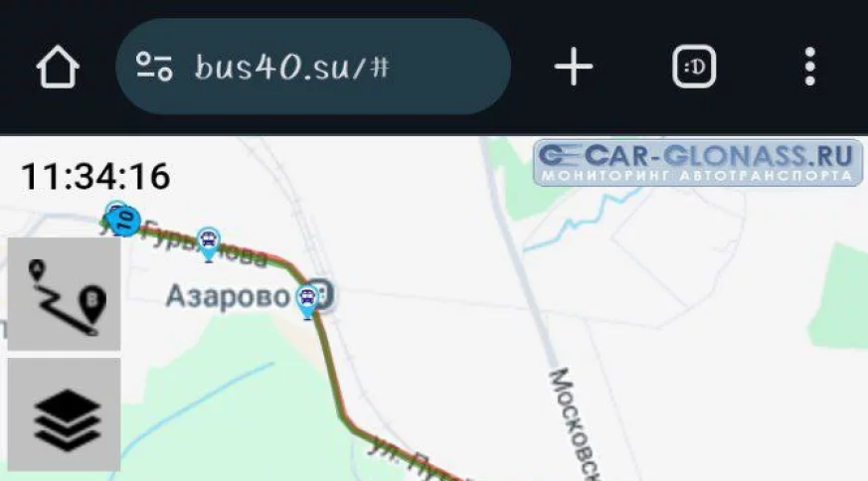Open the map layers button
Viewport: 868px width, 481px height.
[x=65, y=414]
